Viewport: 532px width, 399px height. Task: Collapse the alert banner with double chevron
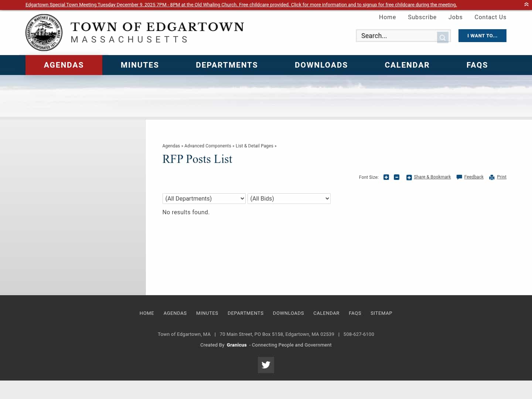coord(526,5)
